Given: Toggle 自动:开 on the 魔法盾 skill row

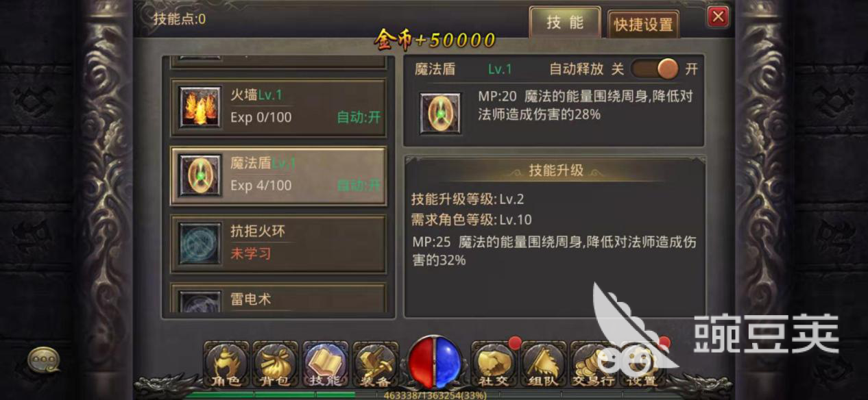Looking at the screenshot, I should coord(359,186).
